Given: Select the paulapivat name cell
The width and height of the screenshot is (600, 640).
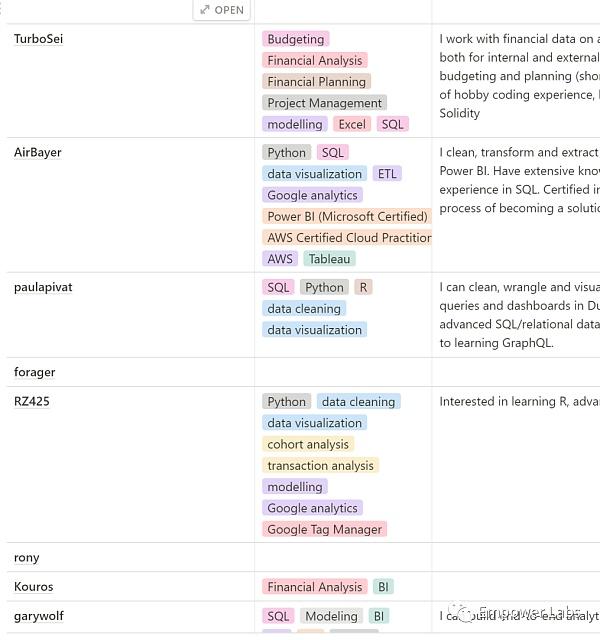Looking at the screenshot, I should [x=43, y=287].
